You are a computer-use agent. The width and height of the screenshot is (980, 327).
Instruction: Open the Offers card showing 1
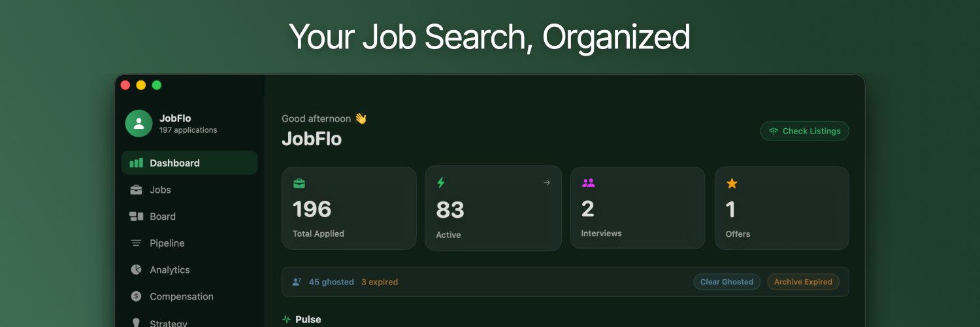[782, 208]
